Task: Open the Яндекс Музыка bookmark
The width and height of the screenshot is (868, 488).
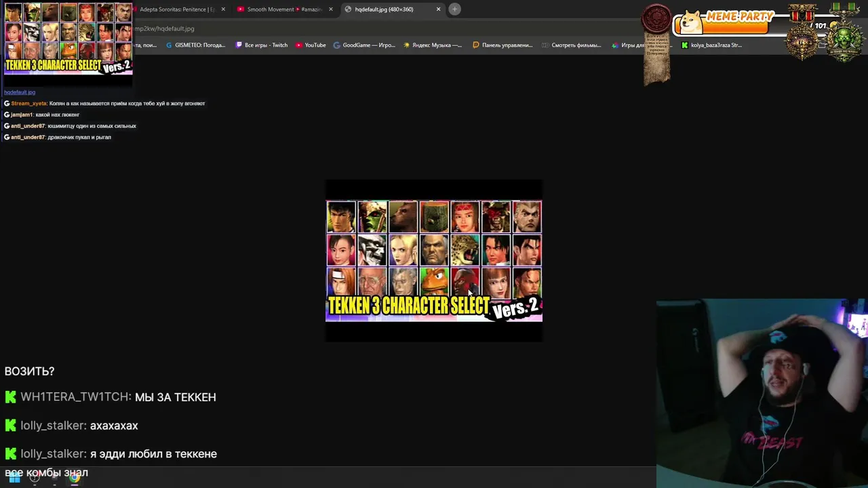Action: point(433,45)
